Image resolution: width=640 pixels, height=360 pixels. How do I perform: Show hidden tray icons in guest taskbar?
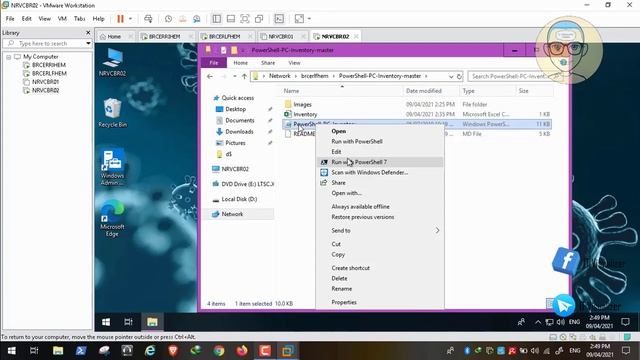point(538,322)
